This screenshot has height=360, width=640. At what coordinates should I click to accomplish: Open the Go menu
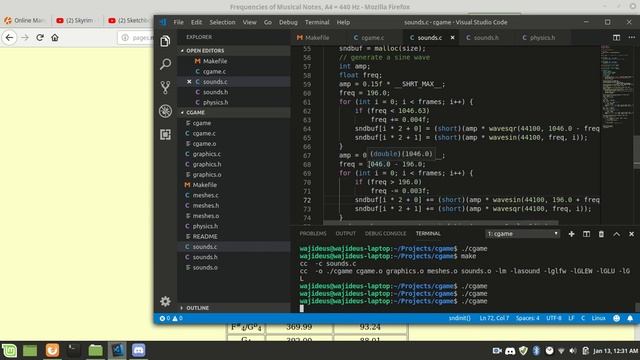click(x=267, y=22)
